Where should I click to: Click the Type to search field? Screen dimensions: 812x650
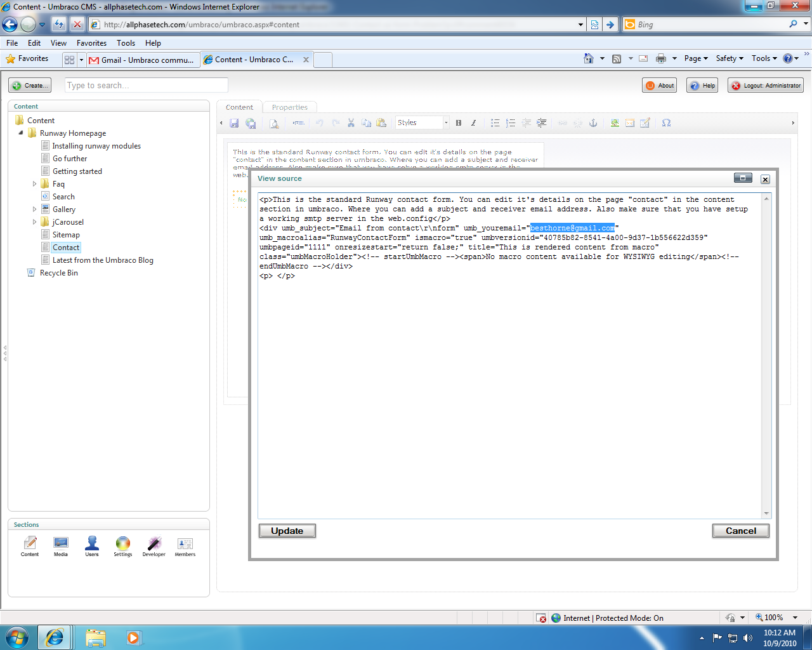(x=147, y=86)
